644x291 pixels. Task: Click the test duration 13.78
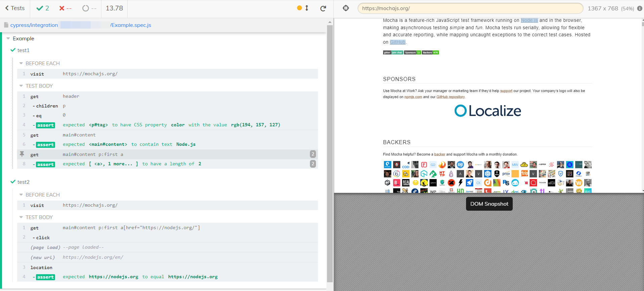[x=114, y=8]
